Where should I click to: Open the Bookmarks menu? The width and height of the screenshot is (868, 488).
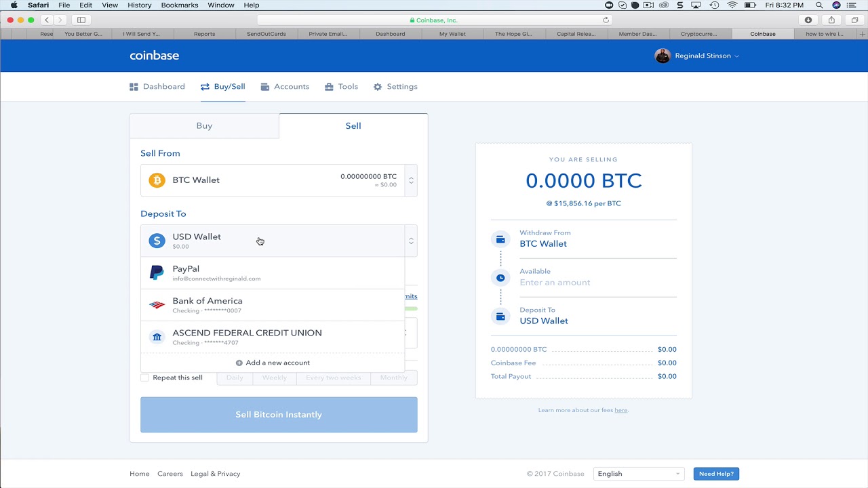(180, 5)
